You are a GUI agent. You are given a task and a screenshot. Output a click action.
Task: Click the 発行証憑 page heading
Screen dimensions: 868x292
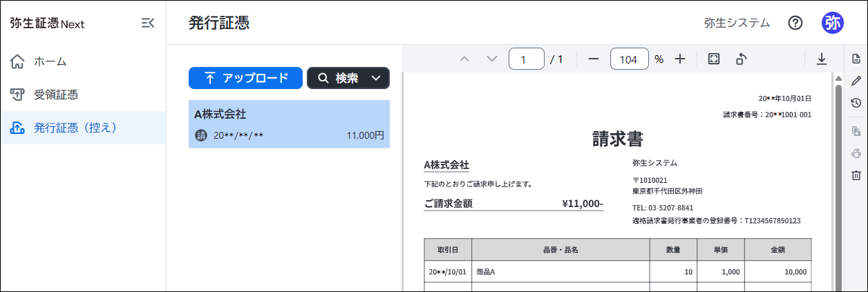tap(218, 23)
